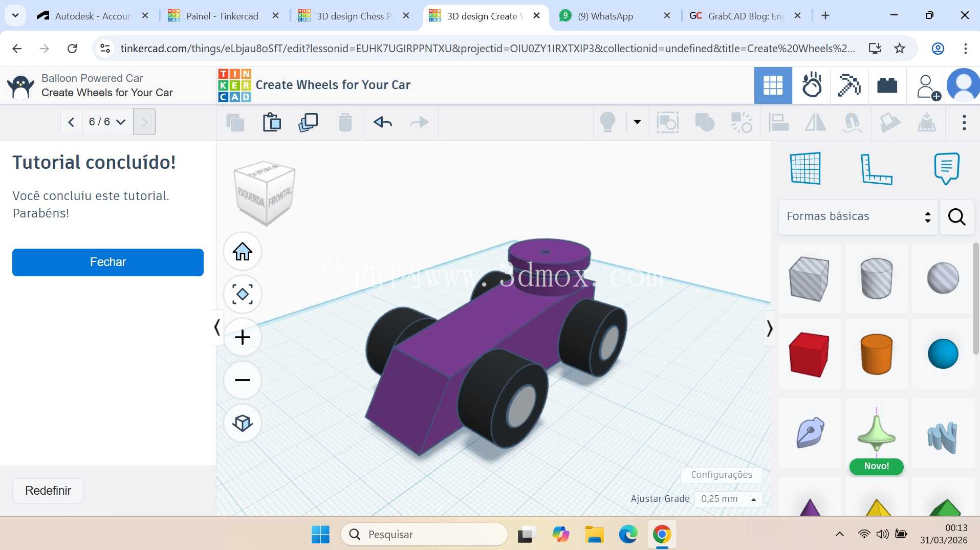Select the Notes tool
The image size is (980, 550).
[946, 168]
